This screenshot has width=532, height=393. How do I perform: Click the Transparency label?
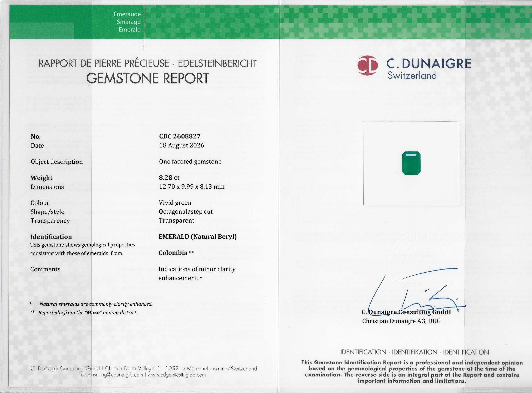tap(50, 221)
